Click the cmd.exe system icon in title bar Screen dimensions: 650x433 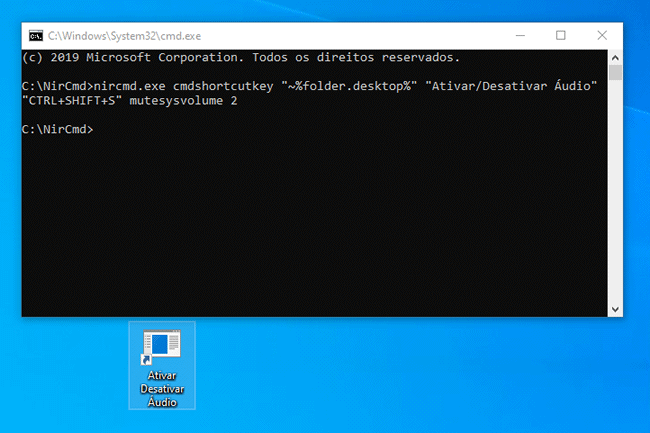[x=36, y=35]
